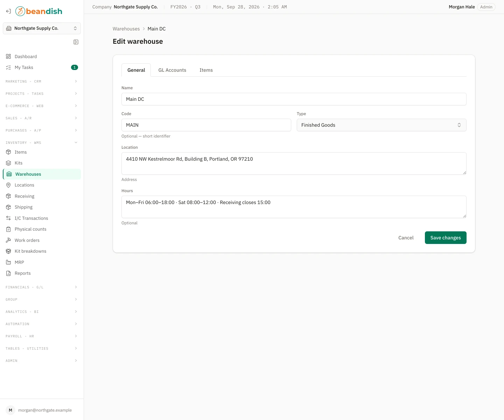Click the Code field containing MAIN
Image resolution: width=504 pixels, height=420 pixels.
pyautogui.click(x=206, y=125)
